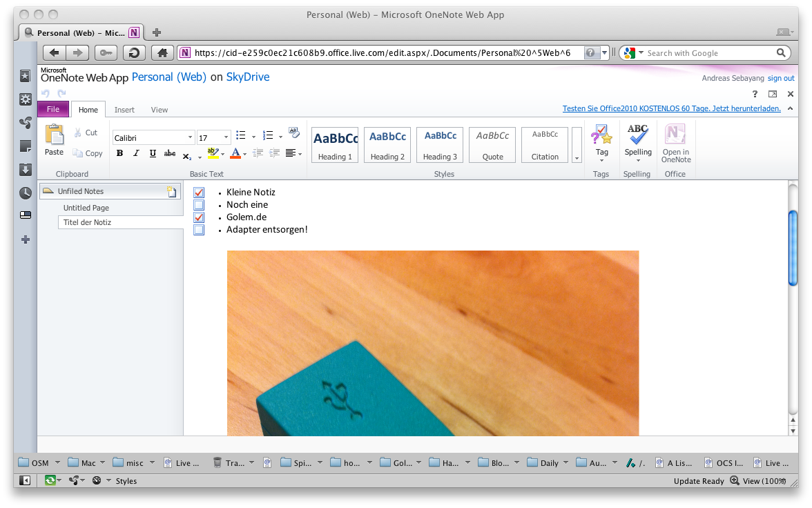Open the File menu tab
This screenshot has height=508, width=812.
53,109
